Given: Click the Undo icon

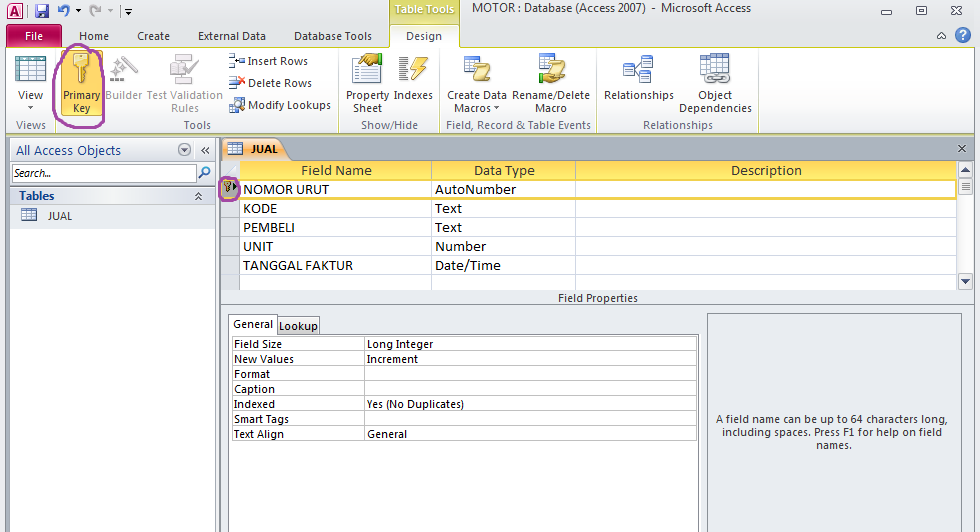Looking at the screenshot, I should pos(63,11).
